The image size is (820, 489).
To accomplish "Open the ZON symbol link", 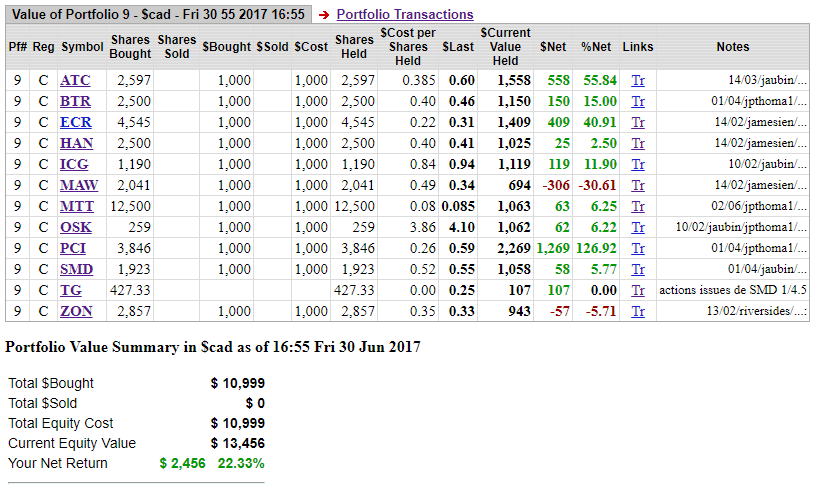I will (x=76, y=311).
